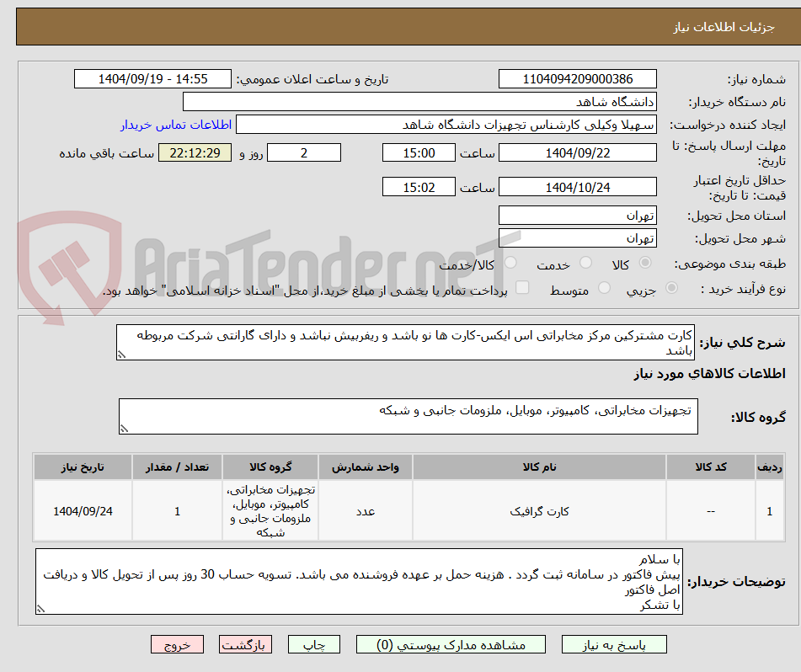Screen dimensions: 801x672
Task: Click the resize handle of goods group box
Action: coord(124,429)
